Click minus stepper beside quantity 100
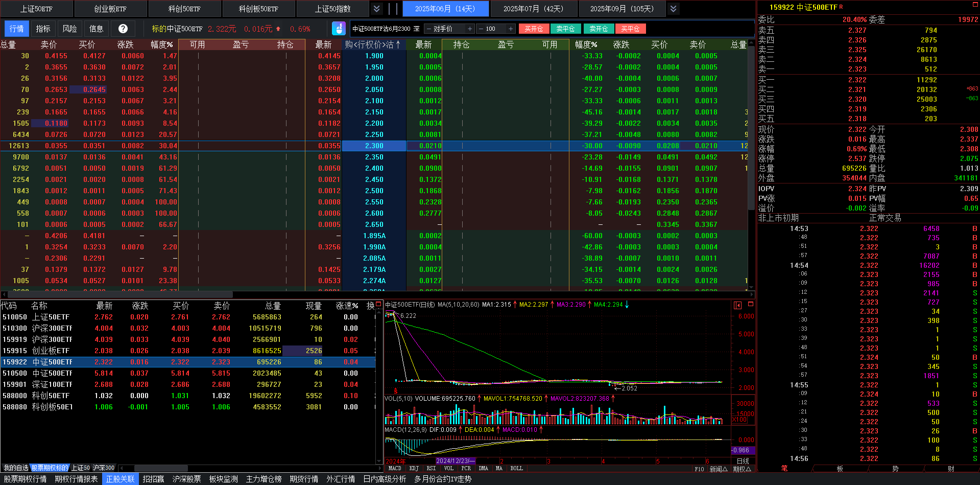This screenshot has height=485, width=980. (481, 29)
